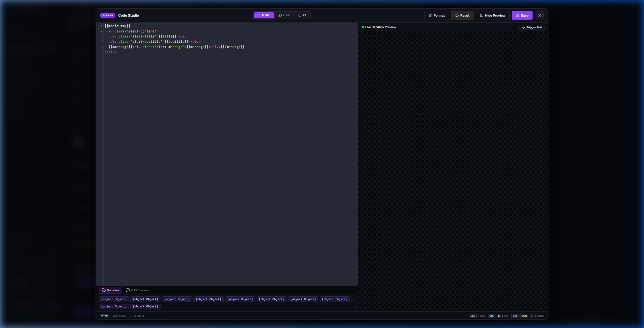The image size is (644, 328).
Task: Save the alert code
Action: click(522, 15)
